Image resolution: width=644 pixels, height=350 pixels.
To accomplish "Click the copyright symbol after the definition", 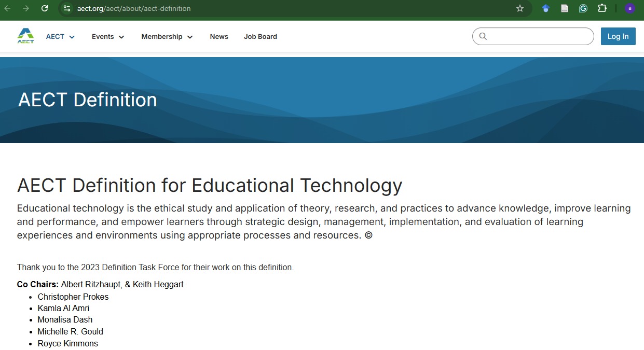I will coord(368,235).
